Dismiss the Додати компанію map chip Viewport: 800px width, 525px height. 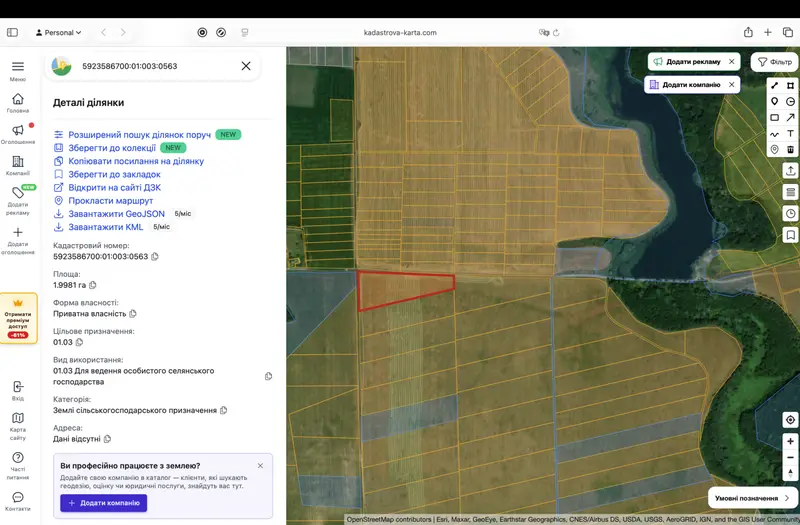point(732,85)
